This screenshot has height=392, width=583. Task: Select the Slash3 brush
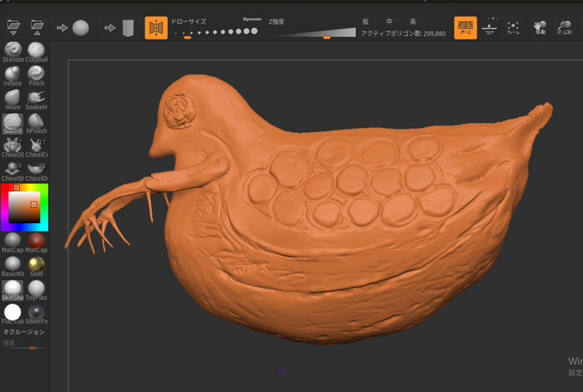13,124
